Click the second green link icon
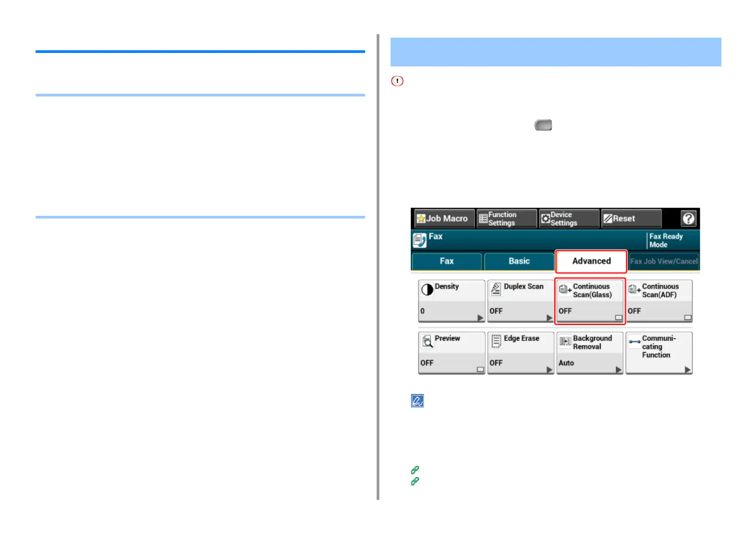Image resolution: width=756 pixels, height=534 pixels. tap(415, 481)
